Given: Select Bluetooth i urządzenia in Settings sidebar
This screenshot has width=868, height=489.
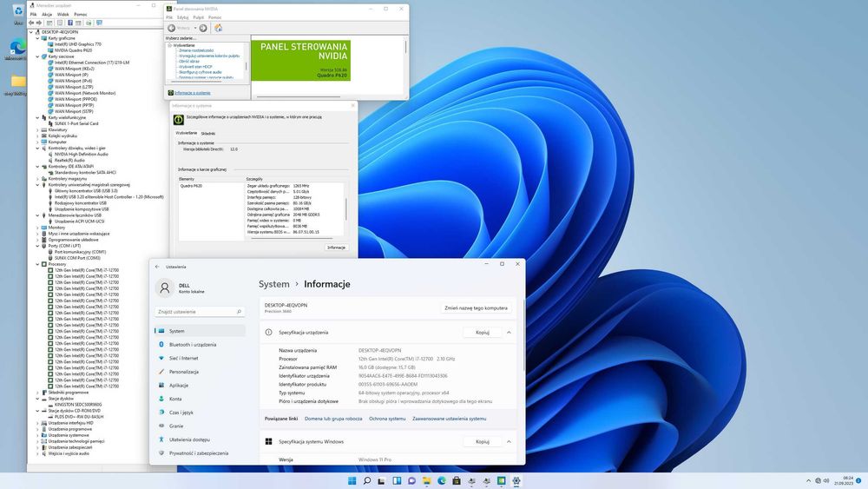Looking at the screenshot, I should pyautogui.click(x=200, y=345).
